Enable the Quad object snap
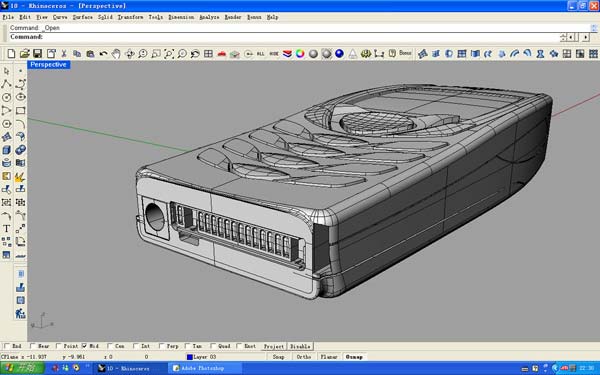Viewport: 600px width, 375px height. pyautogui.click(x=213, y=346)
